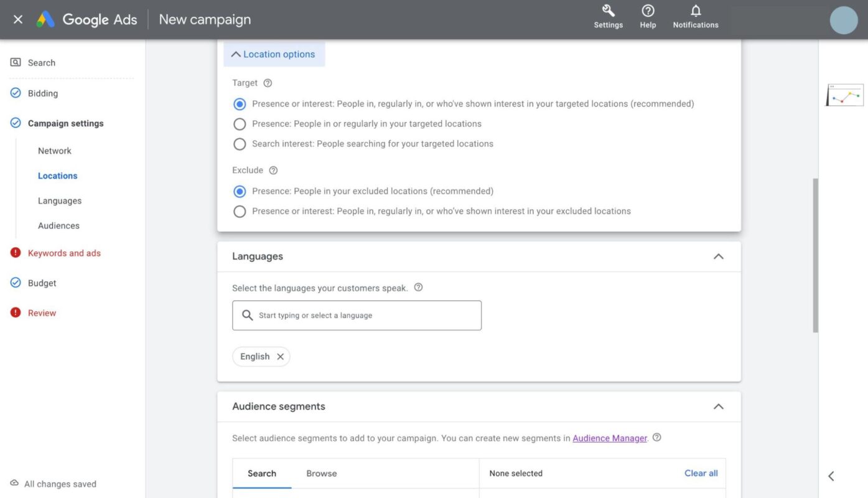Close the new campaign with X icon
This screenshot has height=498, width=868.
click(x=18, y=19)
